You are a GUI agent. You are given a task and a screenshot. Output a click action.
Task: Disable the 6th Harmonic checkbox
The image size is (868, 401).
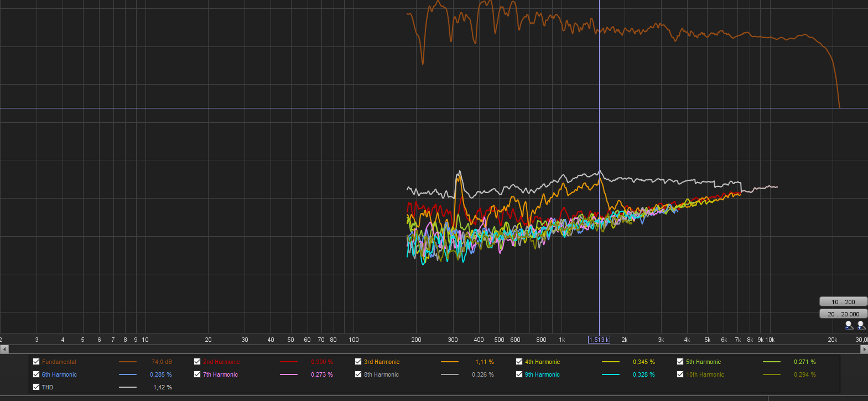tap(36, 374)
